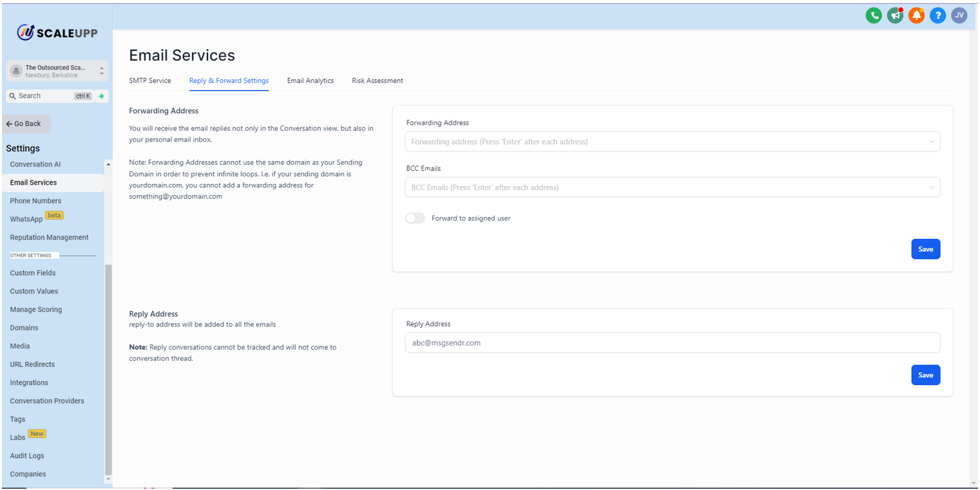980x490 pixels.
Task: Select the Reply & Forward Settings tab
Action: [x=229, y=80]
